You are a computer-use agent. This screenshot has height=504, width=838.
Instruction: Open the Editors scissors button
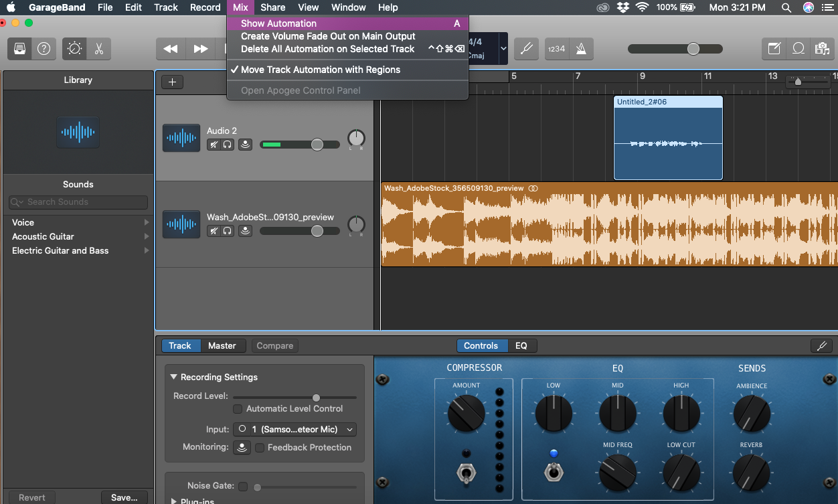tap(99, 49)
